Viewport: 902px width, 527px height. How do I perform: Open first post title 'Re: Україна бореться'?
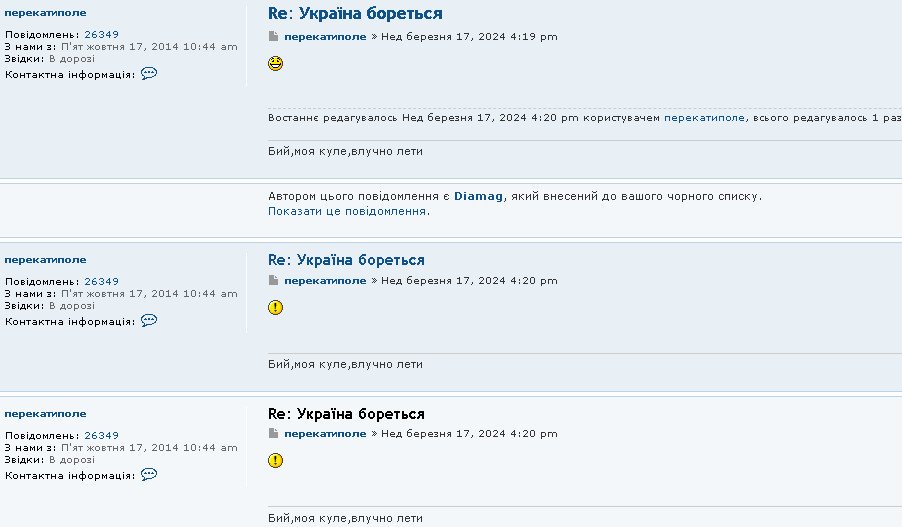coord(355,14)
